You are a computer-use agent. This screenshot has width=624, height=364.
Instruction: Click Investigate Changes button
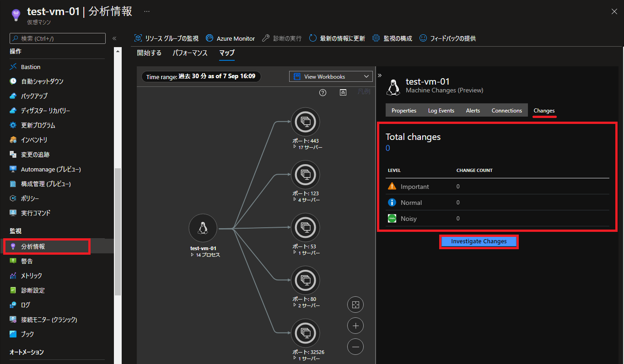tap(479, 241)
